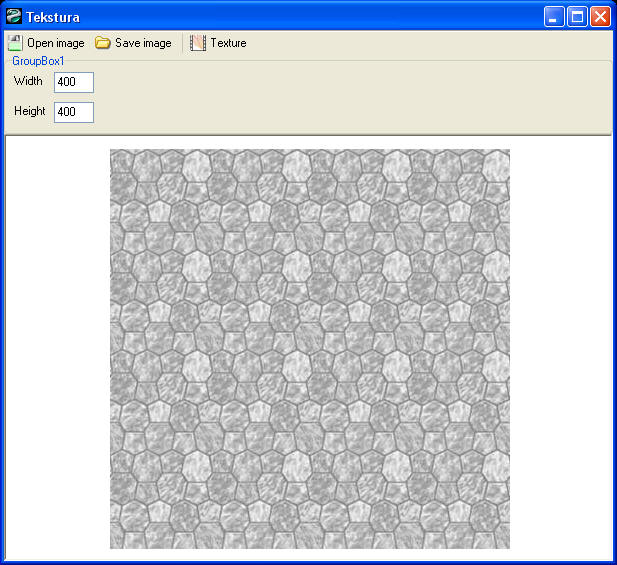Focus the Height input field
Screen dimensions: 617x565
tap(74, 112)
